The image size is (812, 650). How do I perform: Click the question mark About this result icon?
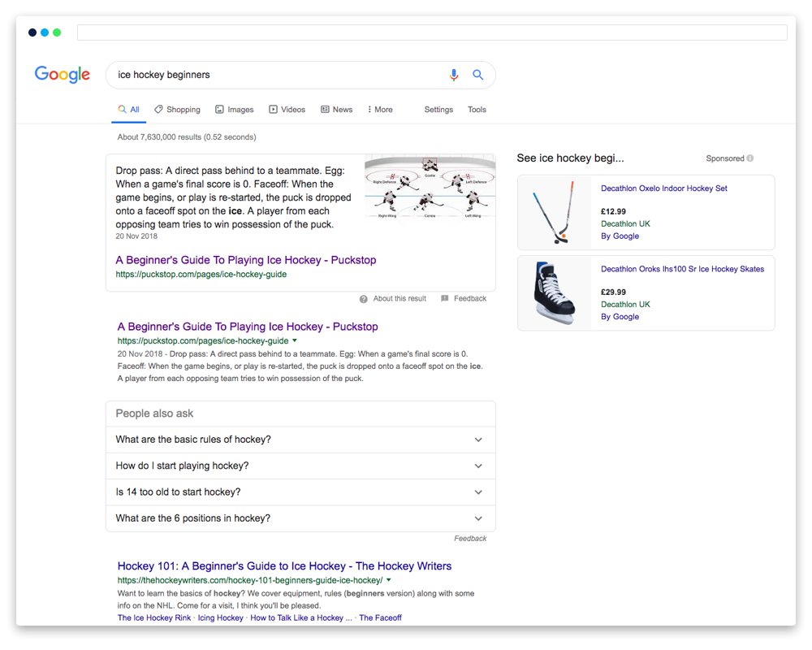pos(364,299)
